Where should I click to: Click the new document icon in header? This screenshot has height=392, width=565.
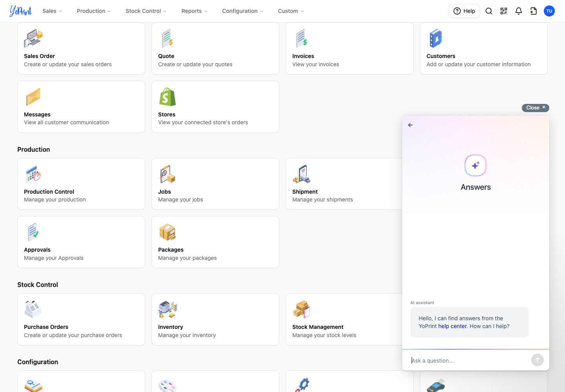(x=534, y=11)
